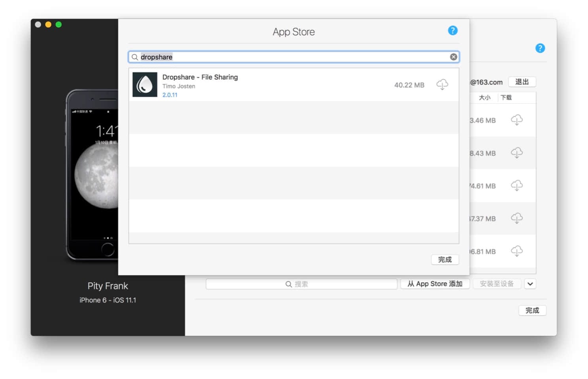588x379 pixels.
Task: Click the @163.com account label
Action: click(x=486, y=82)
